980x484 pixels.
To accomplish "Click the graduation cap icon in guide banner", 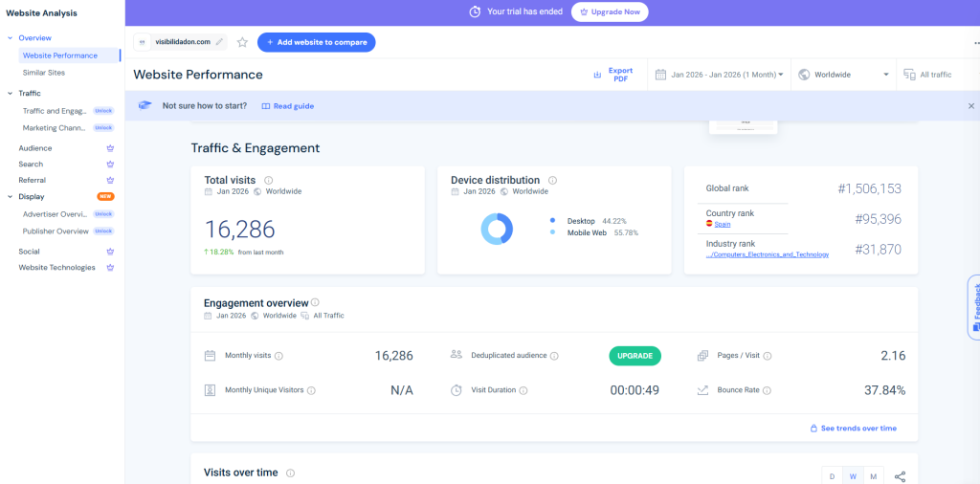I will point(145,105).
